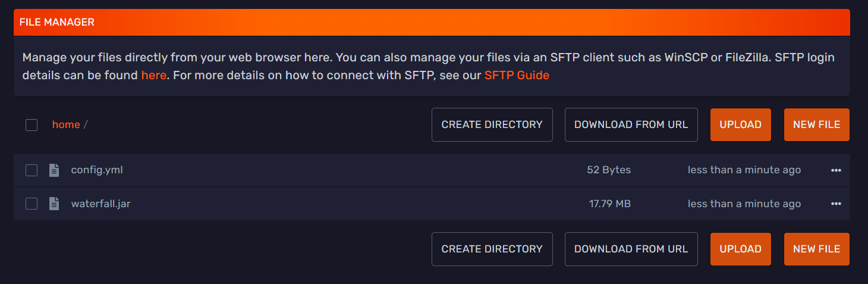Navigate to the home breadcrumb
The width and height of the screenshot is (868, 284).
coord(66,124)
